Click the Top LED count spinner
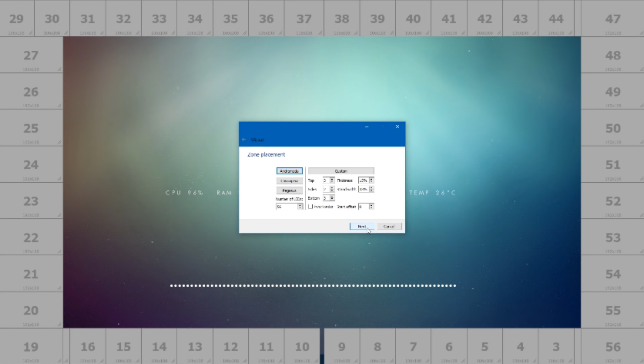The height and width of the screenshot is (364, 644). [x=332, y=180]
